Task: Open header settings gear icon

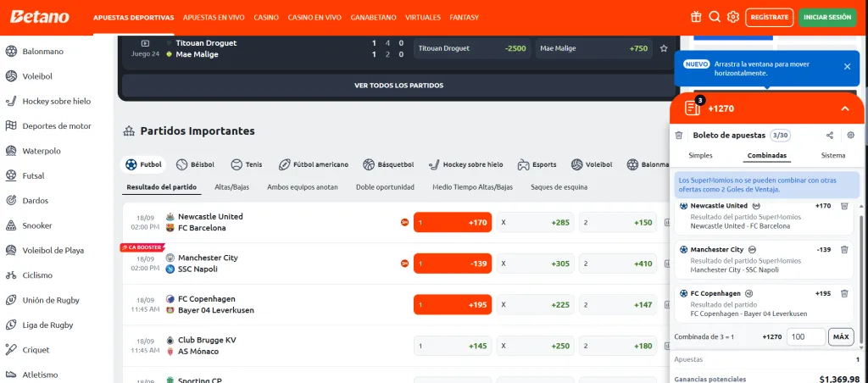Action: coord(733,17)
